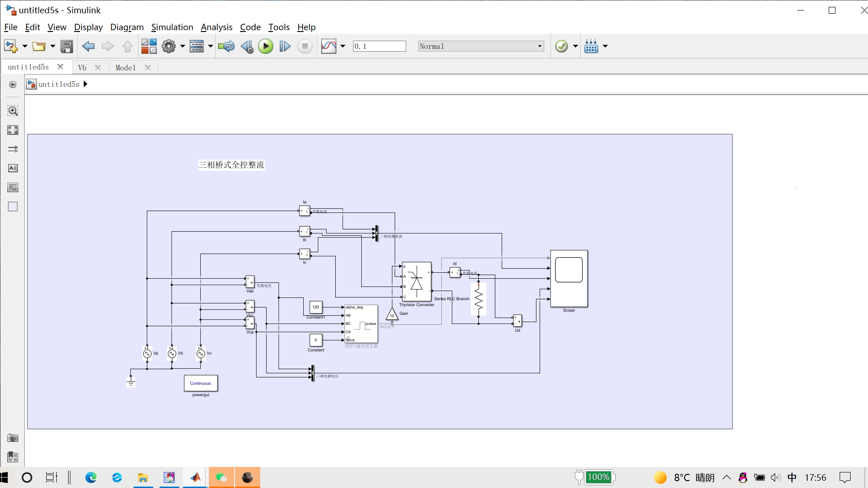
Task: Close the Model tab
Action: click(148, 68)
